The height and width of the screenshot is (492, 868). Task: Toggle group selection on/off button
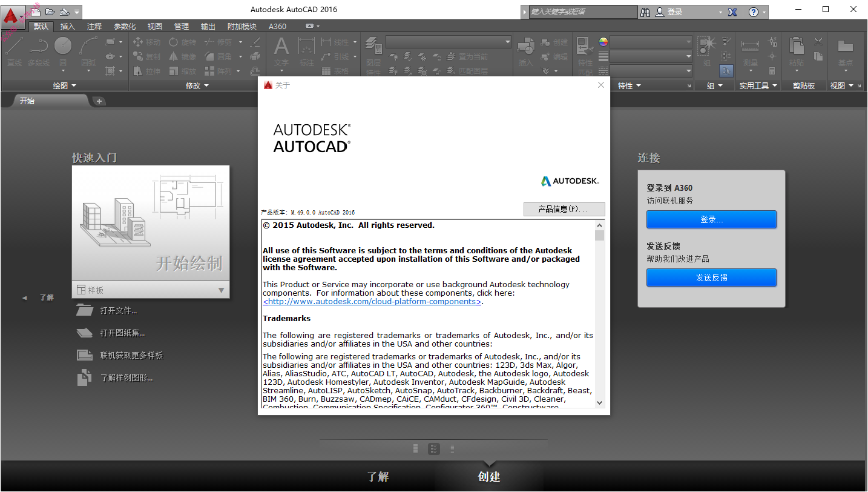(726, 70)
